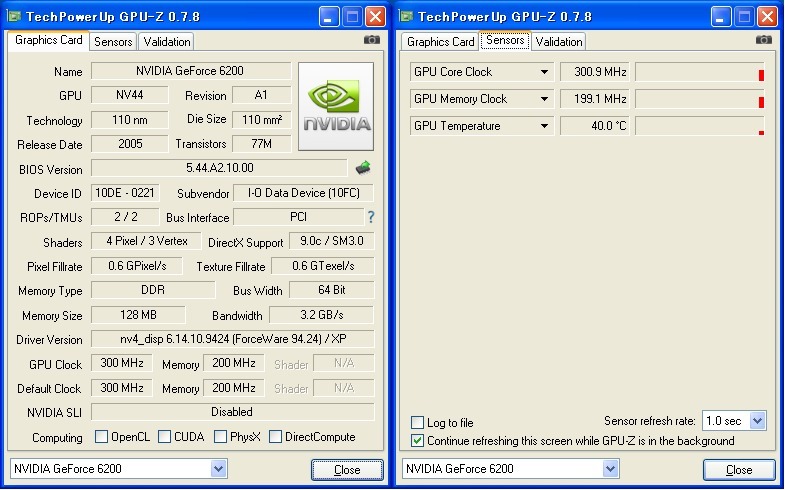
Task: Toggle the CUDA checkbox
Action: tap(164, 436)
